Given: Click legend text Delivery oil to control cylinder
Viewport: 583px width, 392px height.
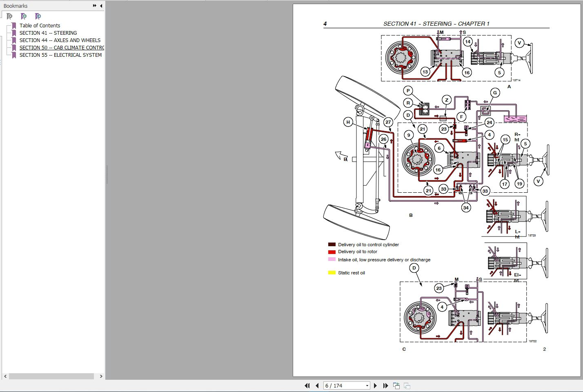Looking at the screenshot, I should click(368, 245).
